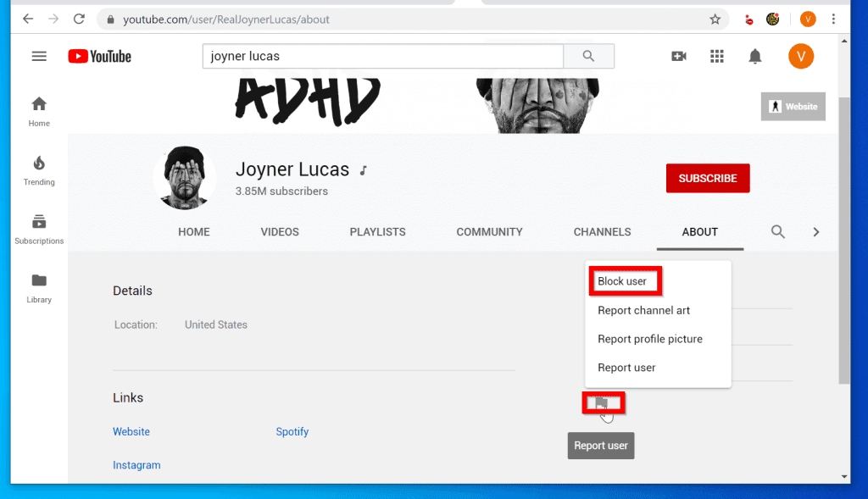Switch to the COMMUNITY tab

489,232
